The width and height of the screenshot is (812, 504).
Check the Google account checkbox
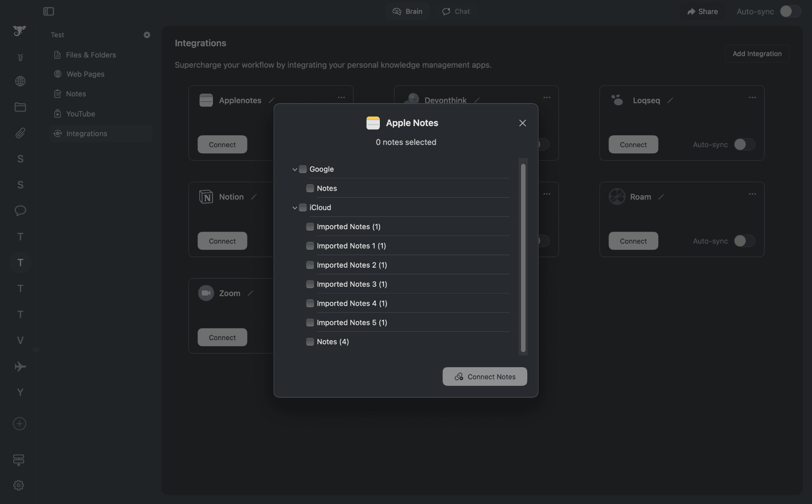pos(303,169)
